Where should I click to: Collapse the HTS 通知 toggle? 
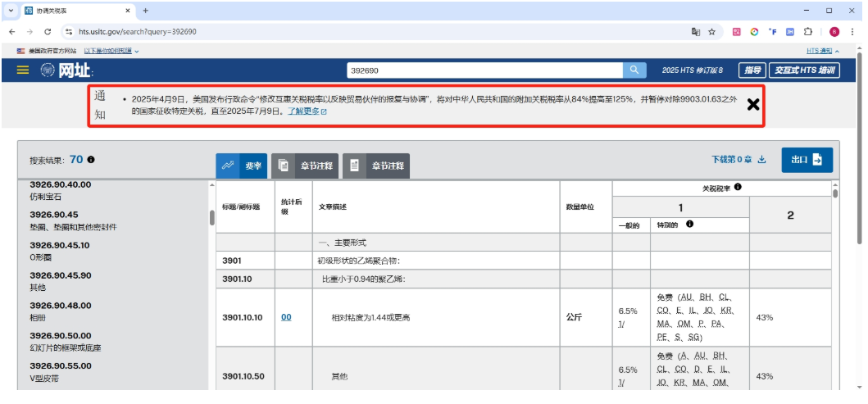tap(823, 51)
